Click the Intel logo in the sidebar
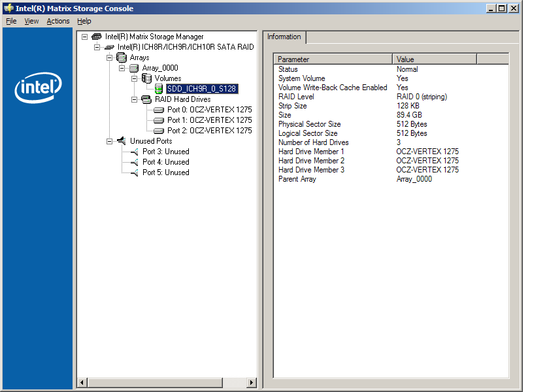The image size is (549, 392). 38,88
